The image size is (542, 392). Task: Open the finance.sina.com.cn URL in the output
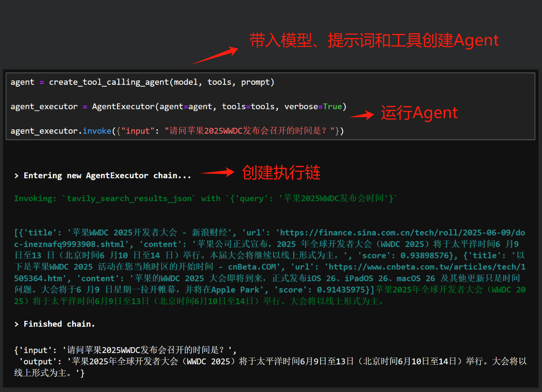pos(269,238)
